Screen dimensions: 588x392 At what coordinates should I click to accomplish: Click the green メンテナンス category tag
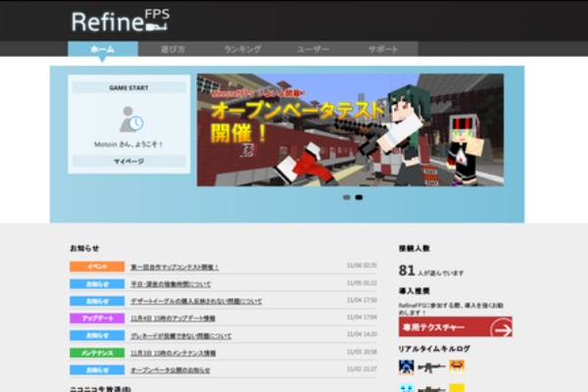tap(97, 353)
